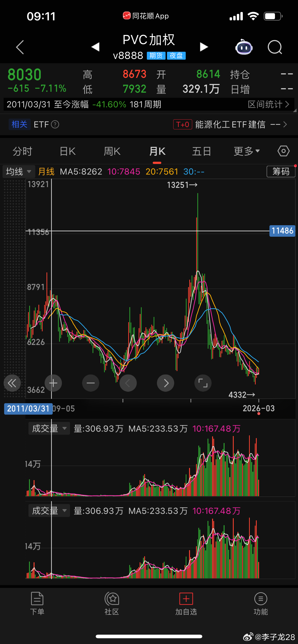Tap the 夜盘 night session badge
The height and width of the screenshot is (644, 298).
tap(176, 56)
